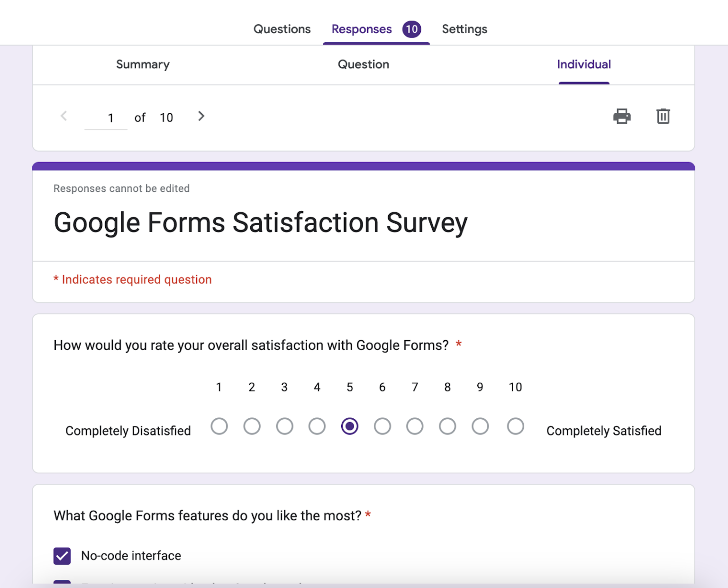This screenshot has width=728, height=588.
Task: Click the response number input field
Action: [x=107, y=117]
